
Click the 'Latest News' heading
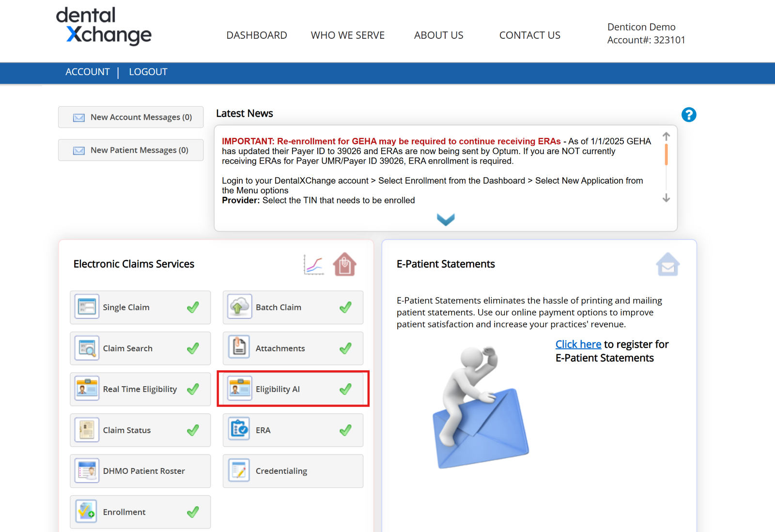tap(245, 113)
